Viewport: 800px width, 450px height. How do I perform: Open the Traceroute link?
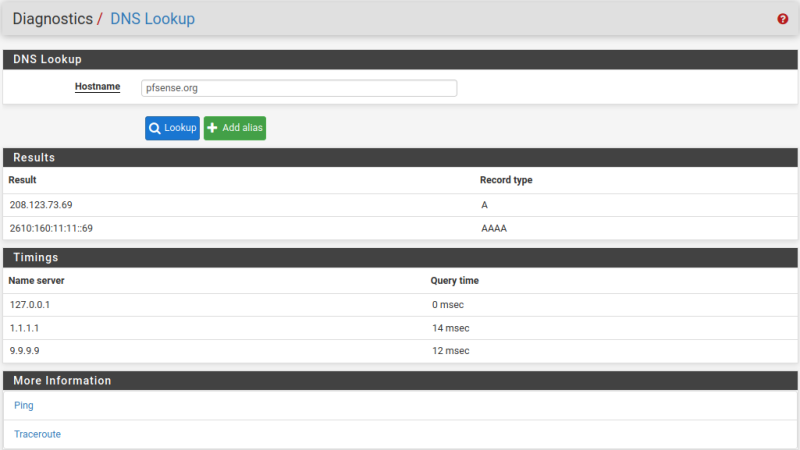[x=37, y=434]
